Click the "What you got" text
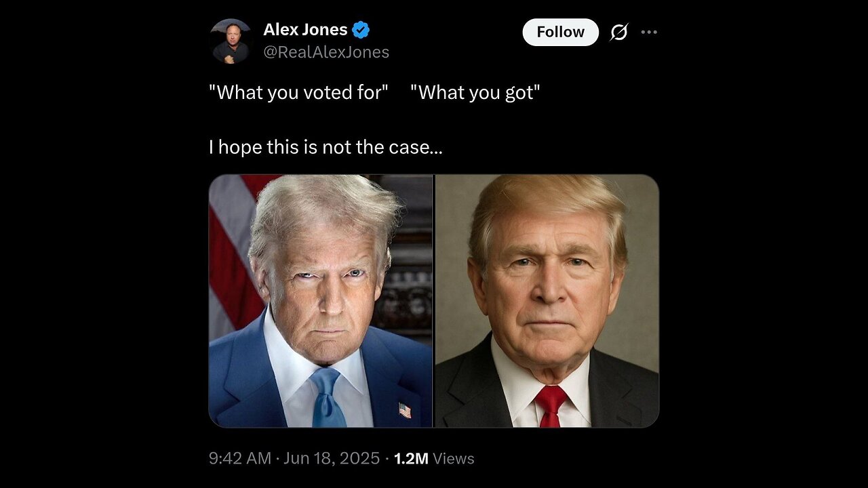This screenshot has width=868, height=488. pyautogui.click(x=475, y=92)
